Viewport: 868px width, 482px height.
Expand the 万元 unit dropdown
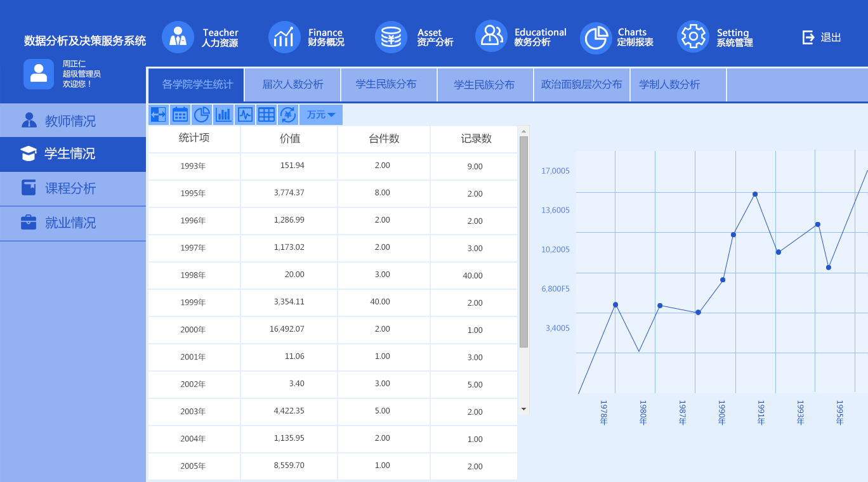321,115
